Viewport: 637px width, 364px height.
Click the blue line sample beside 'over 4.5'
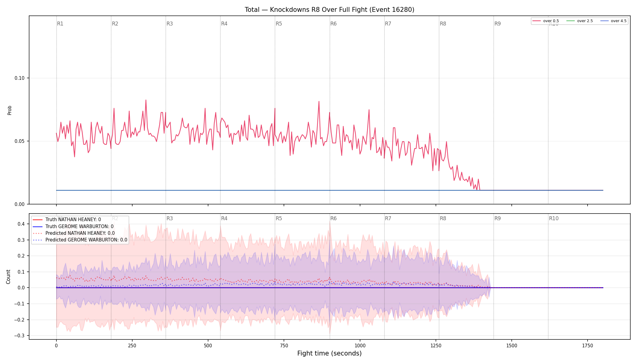point(604,21)
